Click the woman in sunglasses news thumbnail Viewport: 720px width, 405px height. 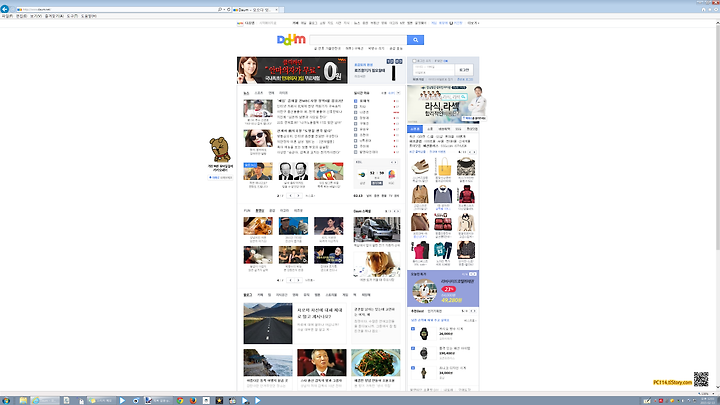coord(258,138)
